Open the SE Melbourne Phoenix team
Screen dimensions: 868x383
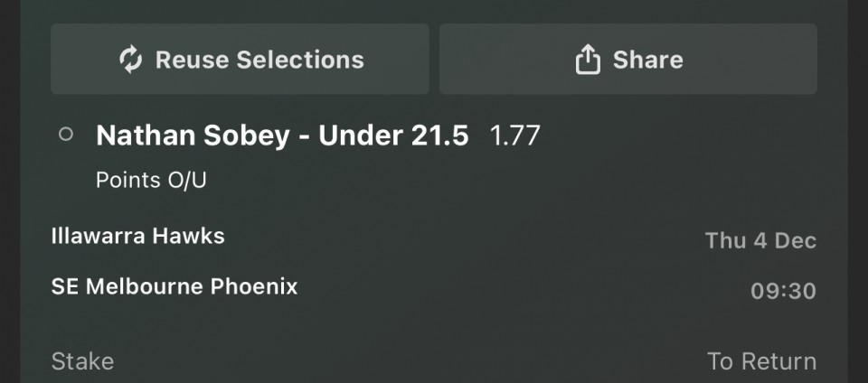[174, 287]
